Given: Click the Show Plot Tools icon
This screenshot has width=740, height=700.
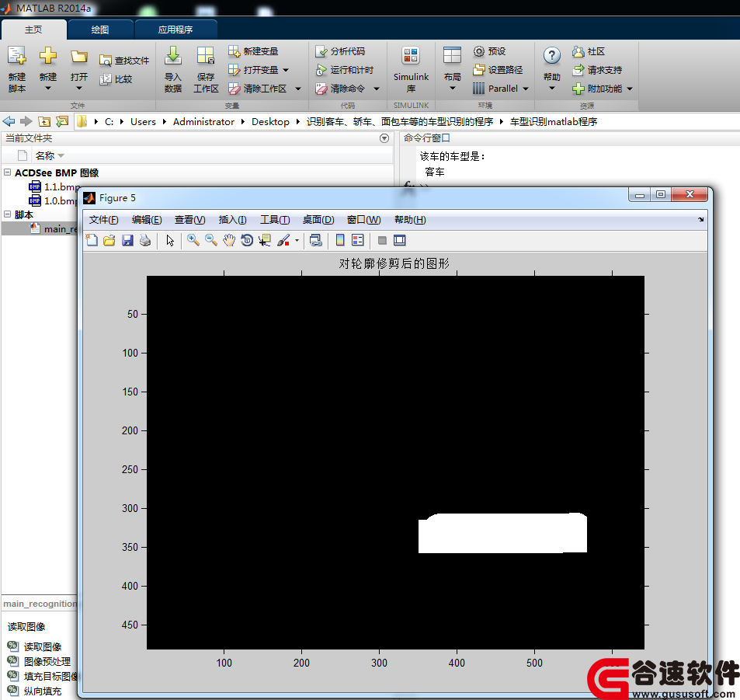Looking at the screenshot, I should pos(400,240).
